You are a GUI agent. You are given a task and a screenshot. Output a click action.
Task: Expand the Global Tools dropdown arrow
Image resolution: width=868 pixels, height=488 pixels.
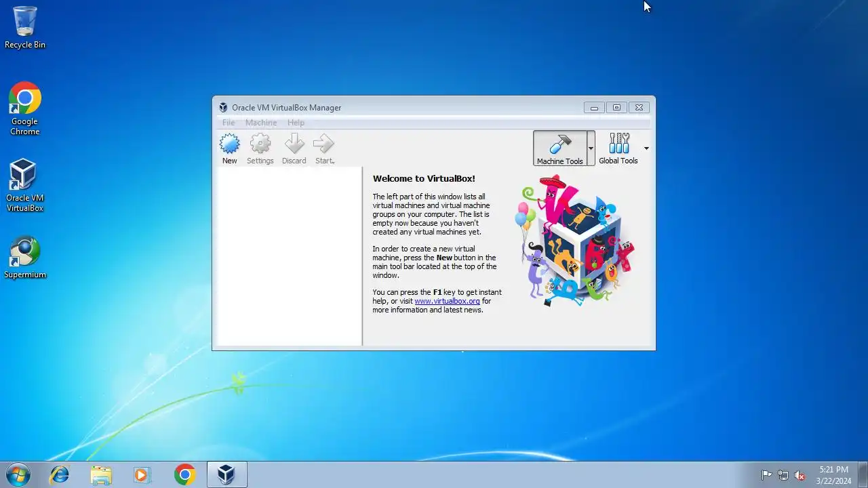coord(646,148)
